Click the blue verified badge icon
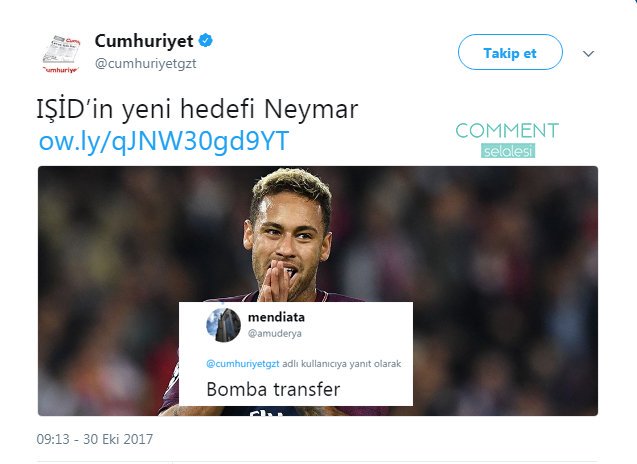This screenshot has width=637, height=464. [x=206, y=41]
